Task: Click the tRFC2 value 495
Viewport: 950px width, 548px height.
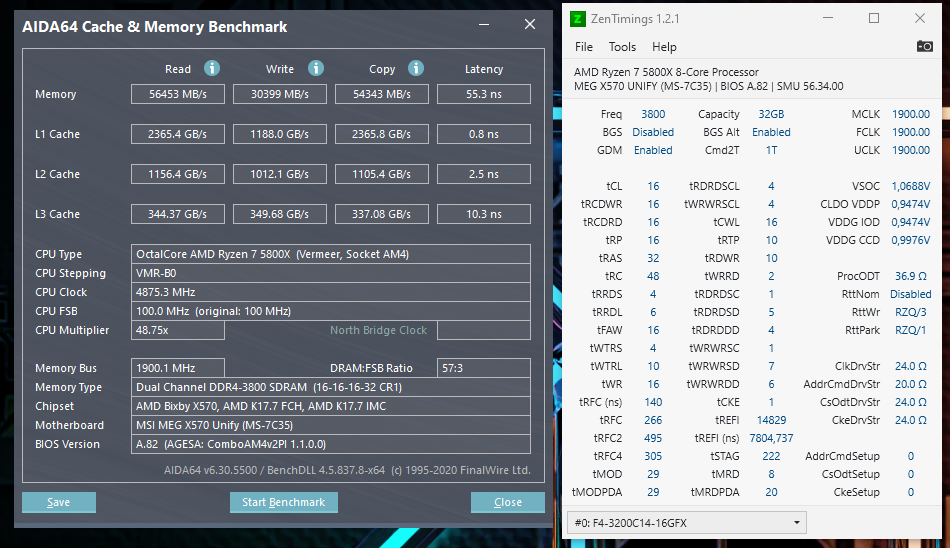Action: point(653,438)
